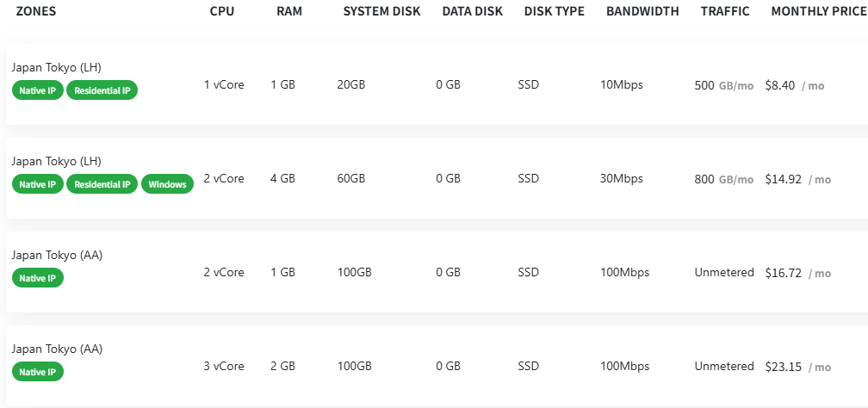Click the Native IP badge in the $8.40 plan
868x408 pixels.
point(38,90)
